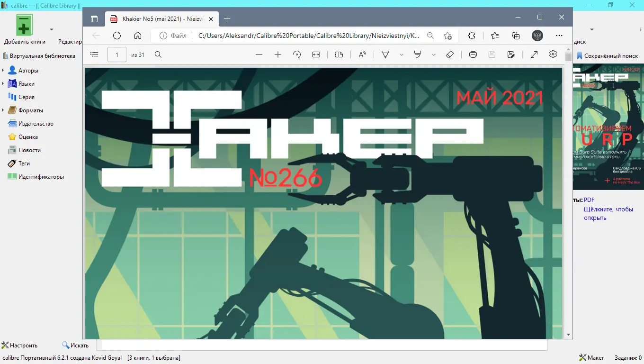
Task: Open the Highlight color options dropdown
Action: tap(434, 55)
